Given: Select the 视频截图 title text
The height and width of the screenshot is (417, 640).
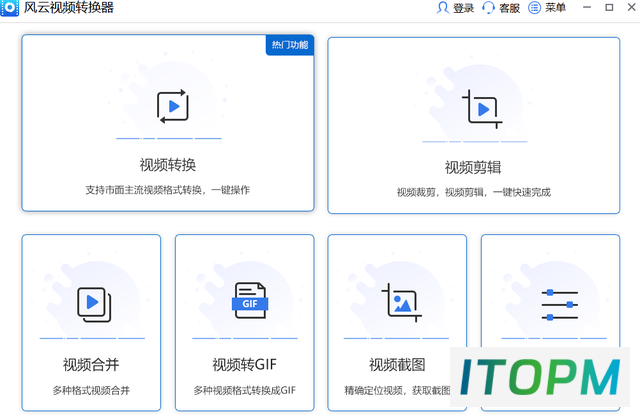Looking at the screenshot, I should click(397, 364).
